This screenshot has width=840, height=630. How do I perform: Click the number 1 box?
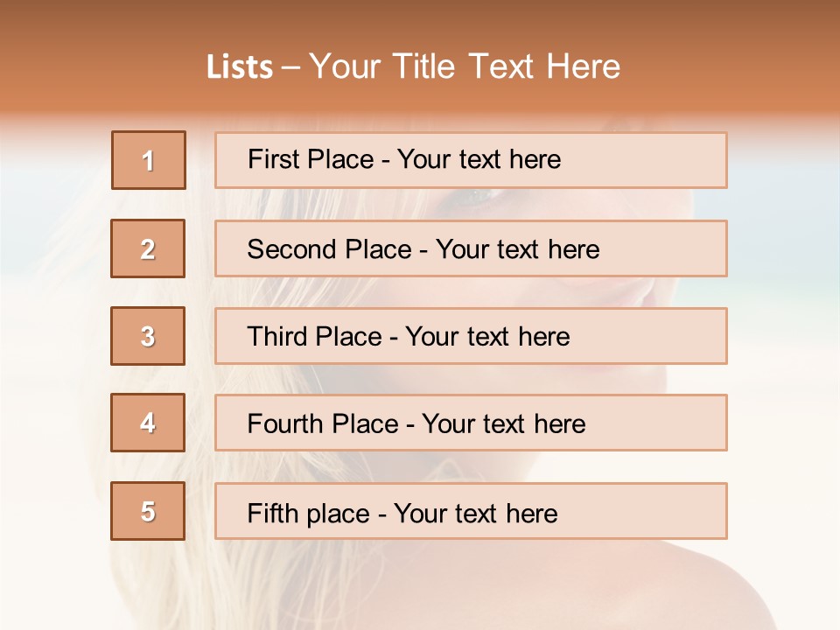(149, 160)
